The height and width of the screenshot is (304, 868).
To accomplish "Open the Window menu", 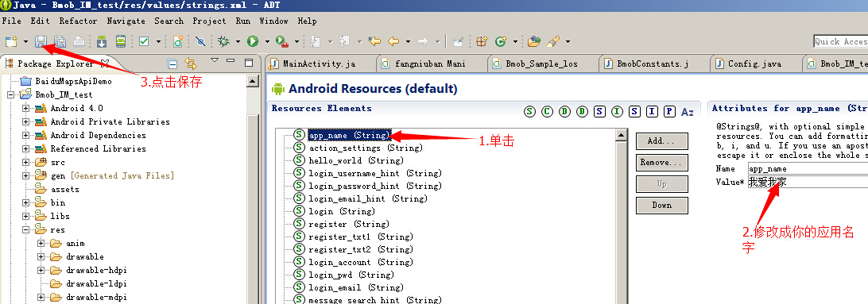I will tap(273, 21).
